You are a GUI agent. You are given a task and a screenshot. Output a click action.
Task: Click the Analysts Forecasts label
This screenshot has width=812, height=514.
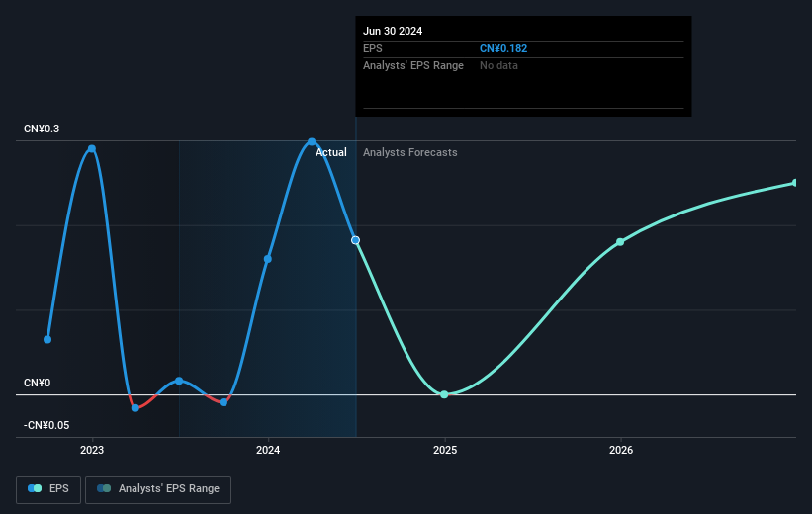tap(409, 152)
